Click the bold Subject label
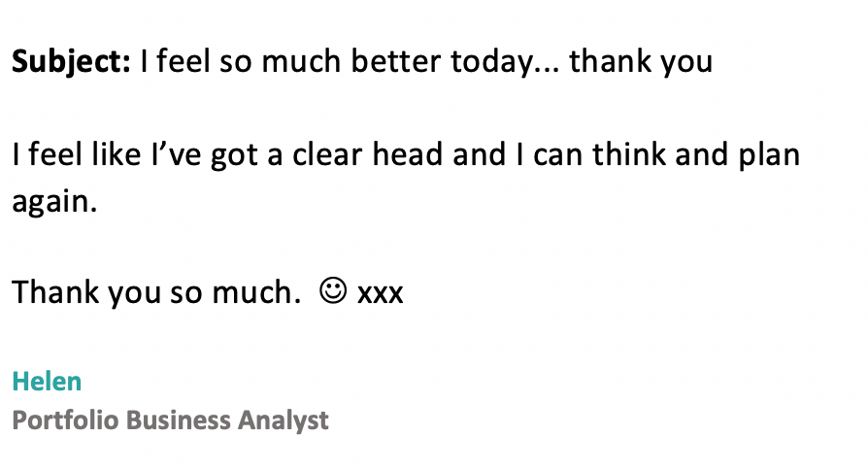Image resolution: width=868 pixels, height=470 pixels. [x=72, y=61]
